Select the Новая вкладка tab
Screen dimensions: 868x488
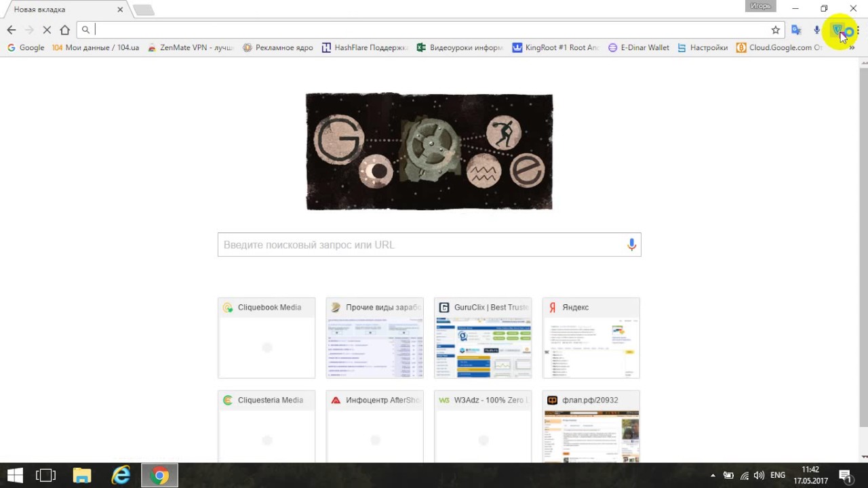coord(64,9)
